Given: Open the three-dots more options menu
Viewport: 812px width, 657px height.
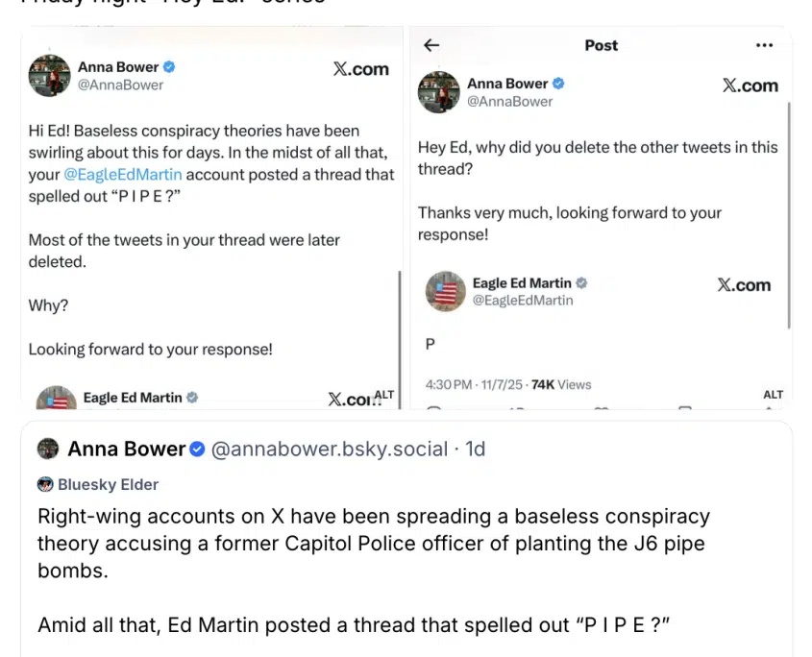Looking at the screenshot, I should [x=764, y=45].
